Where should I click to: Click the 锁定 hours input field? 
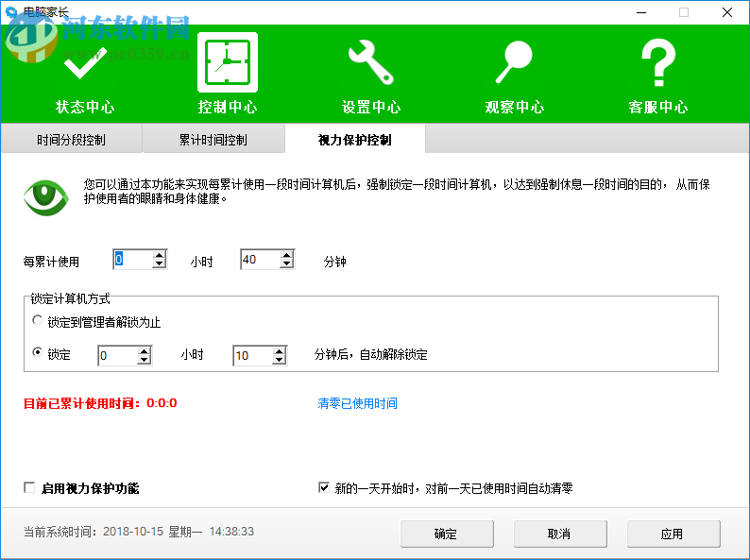click(x=118, y=355)
